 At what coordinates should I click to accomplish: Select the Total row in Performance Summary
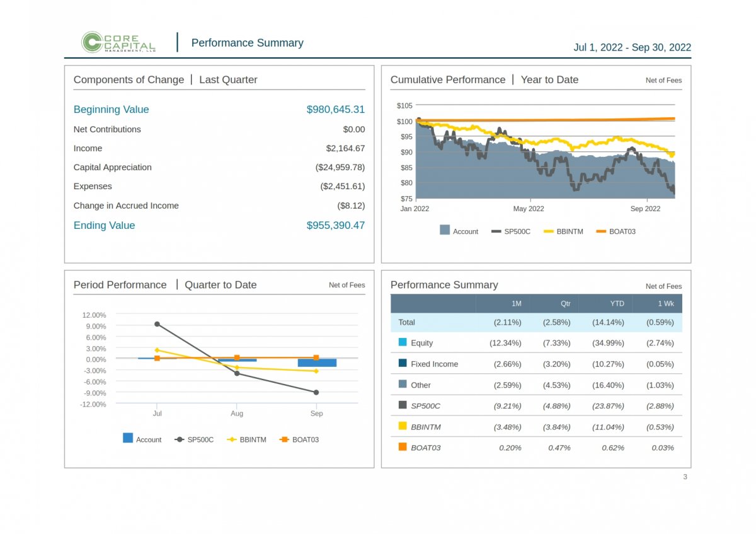pyautogui.click(x=407, y=322)
